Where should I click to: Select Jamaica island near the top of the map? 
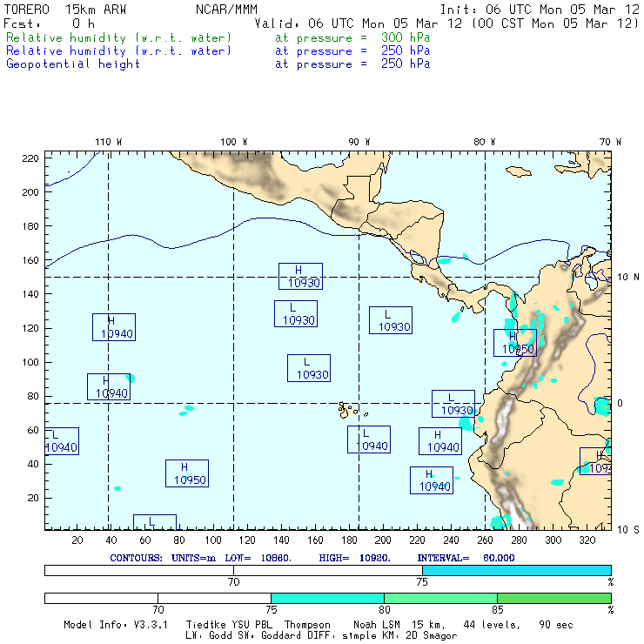click(x=519, y=171)
